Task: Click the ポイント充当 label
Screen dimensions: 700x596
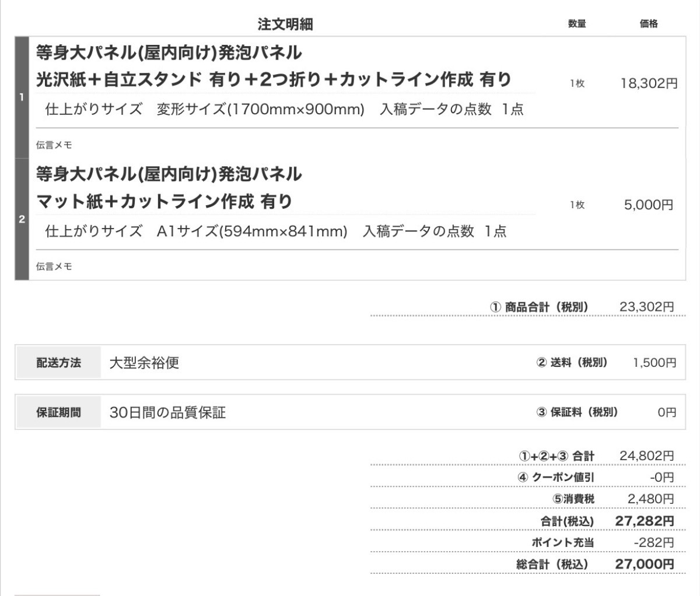Action: pos(562,542)
